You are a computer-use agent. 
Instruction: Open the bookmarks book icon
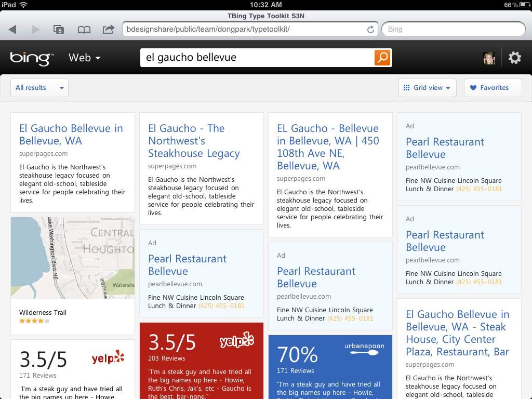click(84, 30)
